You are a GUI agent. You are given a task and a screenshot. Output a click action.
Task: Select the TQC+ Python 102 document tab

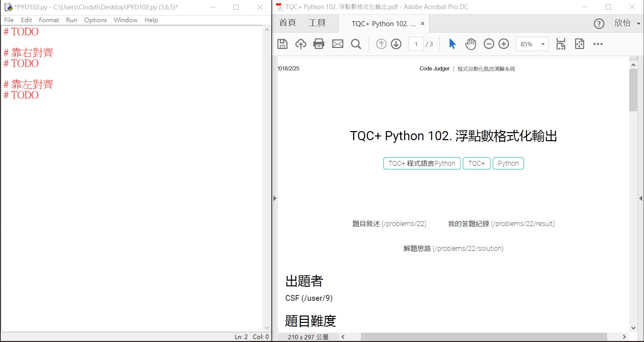383,24
